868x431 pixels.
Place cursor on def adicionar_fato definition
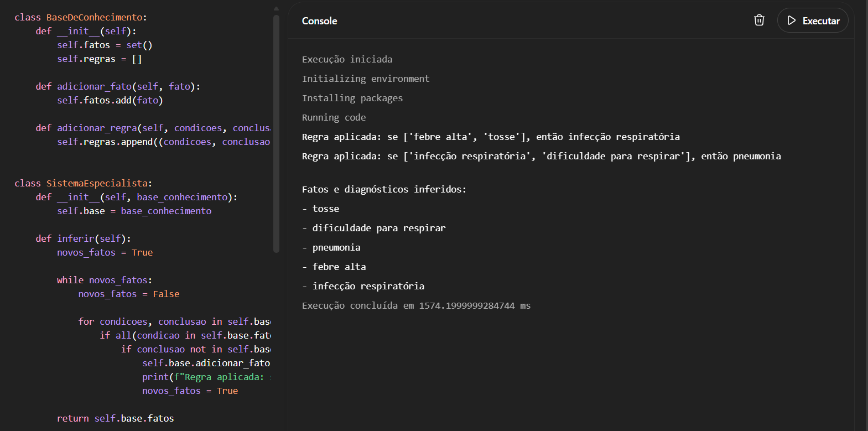click(x=118, y=87)
